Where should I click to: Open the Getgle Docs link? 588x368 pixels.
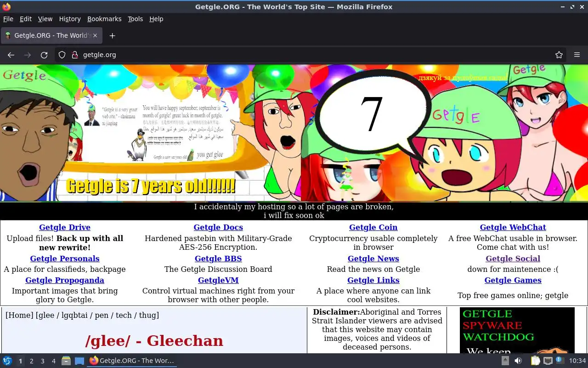(218, 227)
